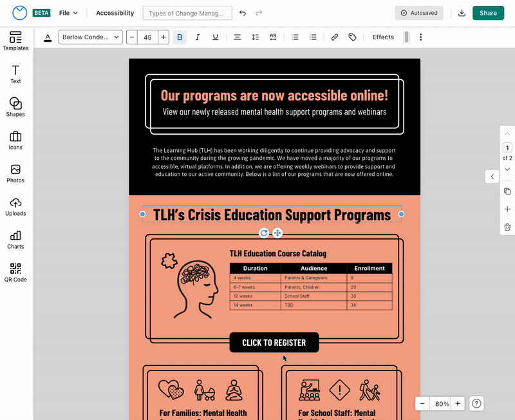This screenshot has height=420, width=515.
Task: Click the CLICK TO REGISTER button
Action: [274, 343]
